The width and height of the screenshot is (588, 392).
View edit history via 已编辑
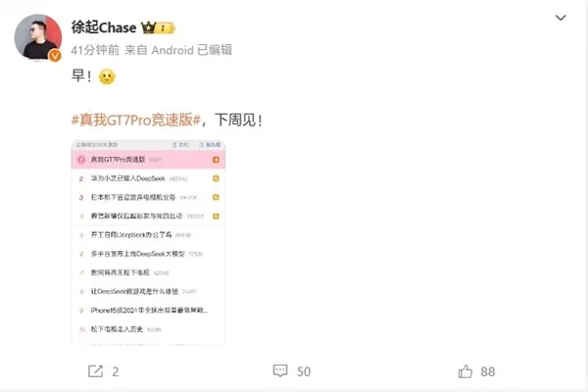point(215,50)
